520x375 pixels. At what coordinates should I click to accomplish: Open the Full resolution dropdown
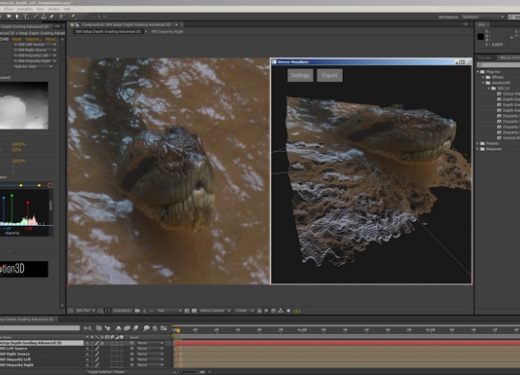(169, 311)
